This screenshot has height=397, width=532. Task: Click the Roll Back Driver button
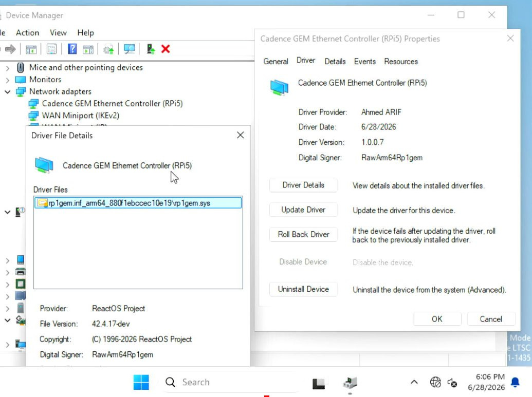pos(303,234)
